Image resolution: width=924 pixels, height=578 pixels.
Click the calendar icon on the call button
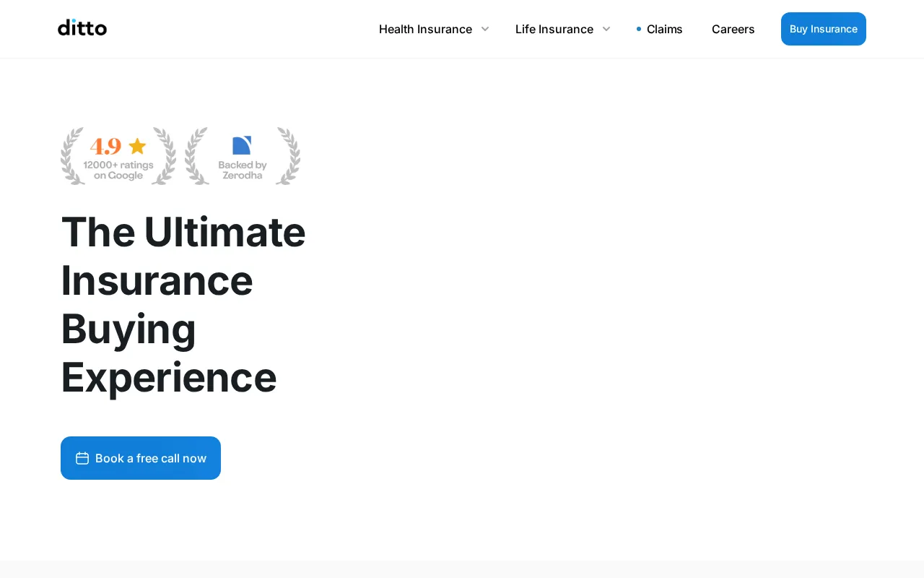(82, 458)
